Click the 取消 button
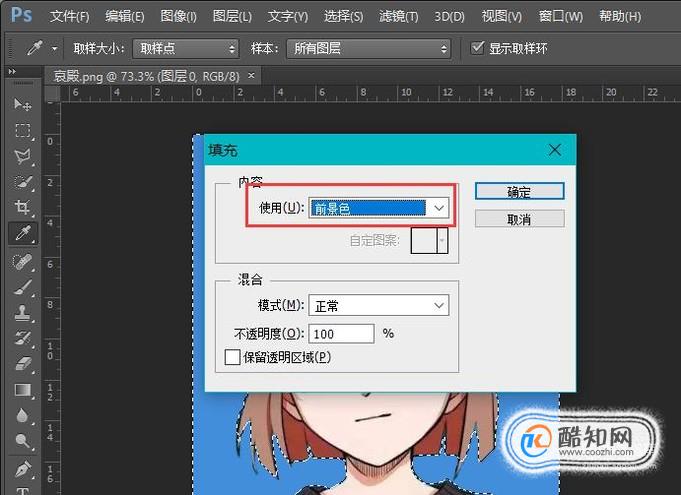 519,219
